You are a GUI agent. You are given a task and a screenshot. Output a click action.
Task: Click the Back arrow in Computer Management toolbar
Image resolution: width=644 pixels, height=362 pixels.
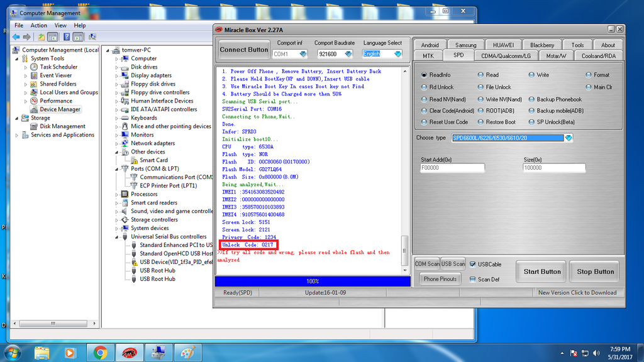tap(16, 37)
